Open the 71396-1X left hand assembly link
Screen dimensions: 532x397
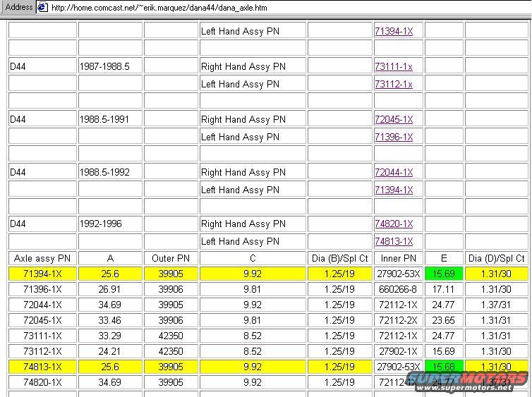click(393, 137)
